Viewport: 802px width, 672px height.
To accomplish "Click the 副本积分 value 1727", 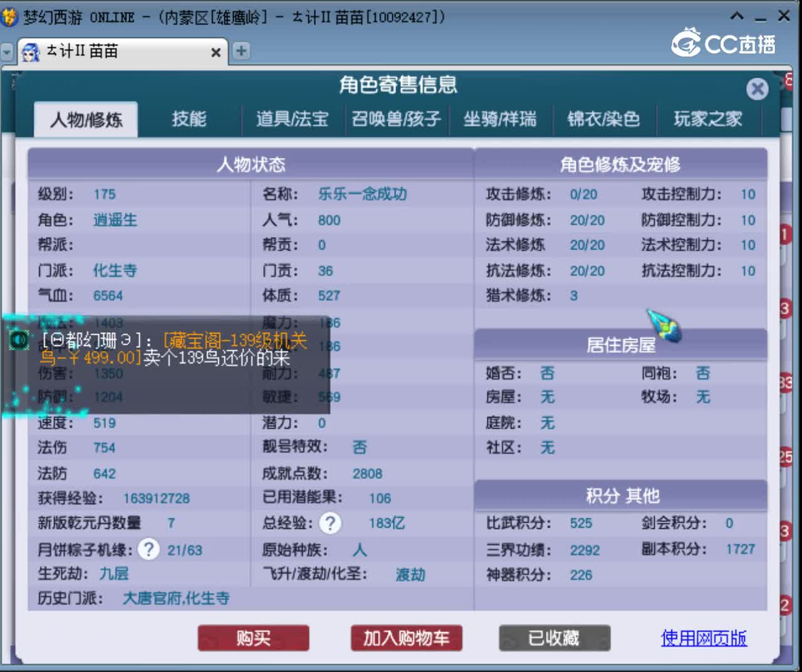I will (x=741, y=549).
